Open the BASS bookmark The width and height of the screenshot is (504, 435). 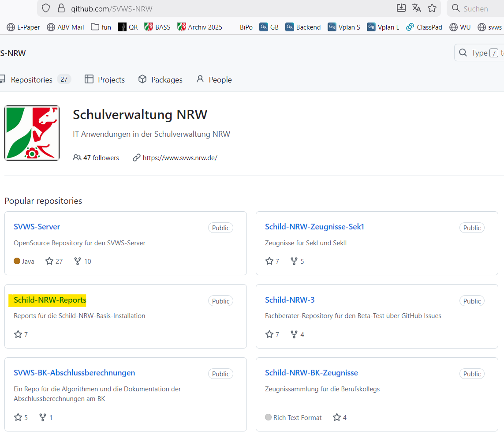(x=157, y=27)
